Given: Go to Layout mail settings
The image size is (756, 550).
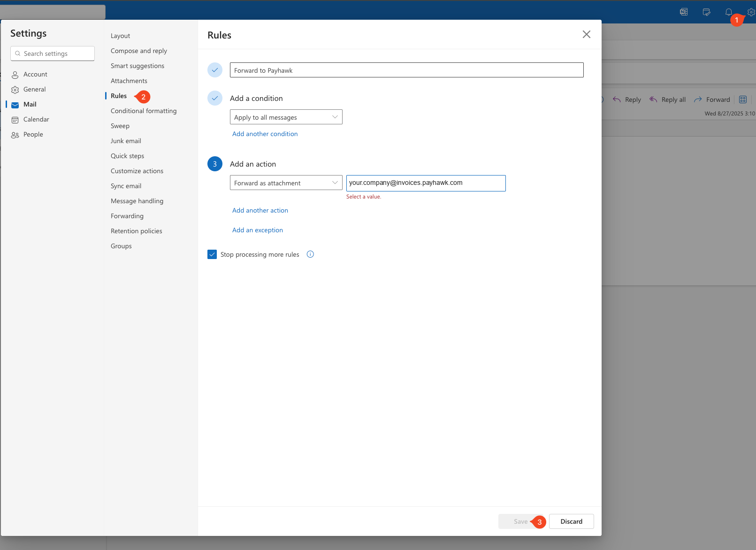Looking at the screenshot, I should pos(120,36).
